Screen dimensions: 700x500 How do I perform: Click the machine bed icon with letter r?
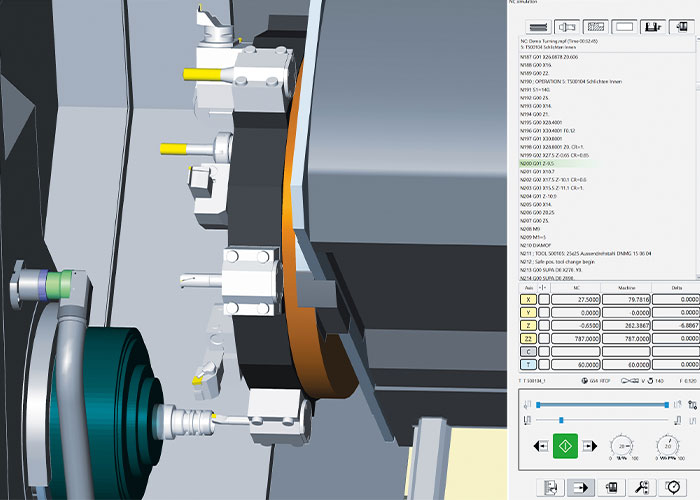point(653,27)
